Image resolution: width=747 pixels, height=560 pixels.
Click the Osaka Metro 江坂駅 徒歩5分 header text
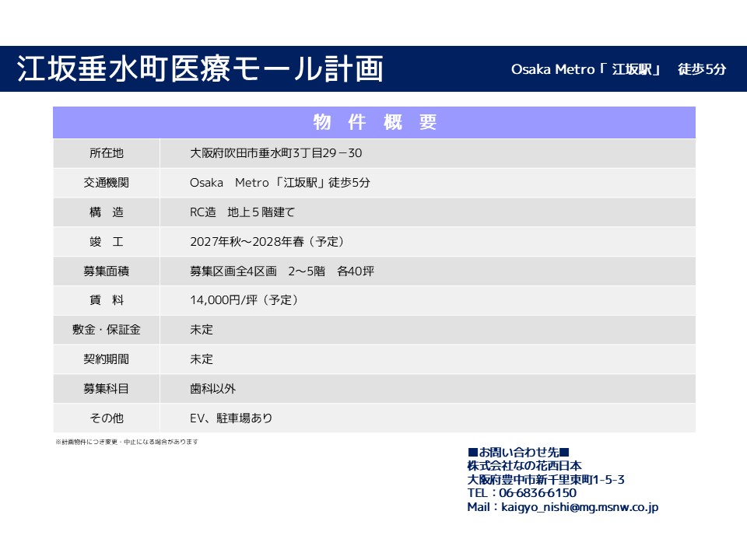point(618,69)
